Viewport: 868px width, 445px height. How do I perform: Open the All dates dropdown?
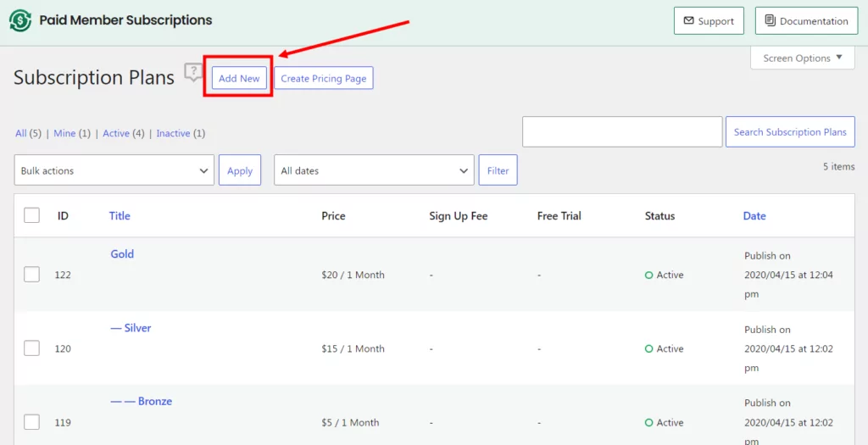click(374, 170)
